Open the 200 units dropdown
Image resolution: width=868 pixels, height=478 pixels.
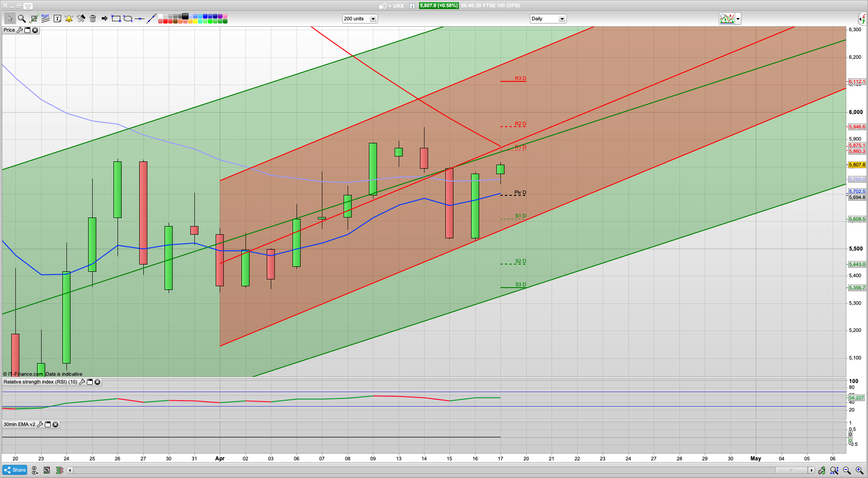tap(373, 19)
